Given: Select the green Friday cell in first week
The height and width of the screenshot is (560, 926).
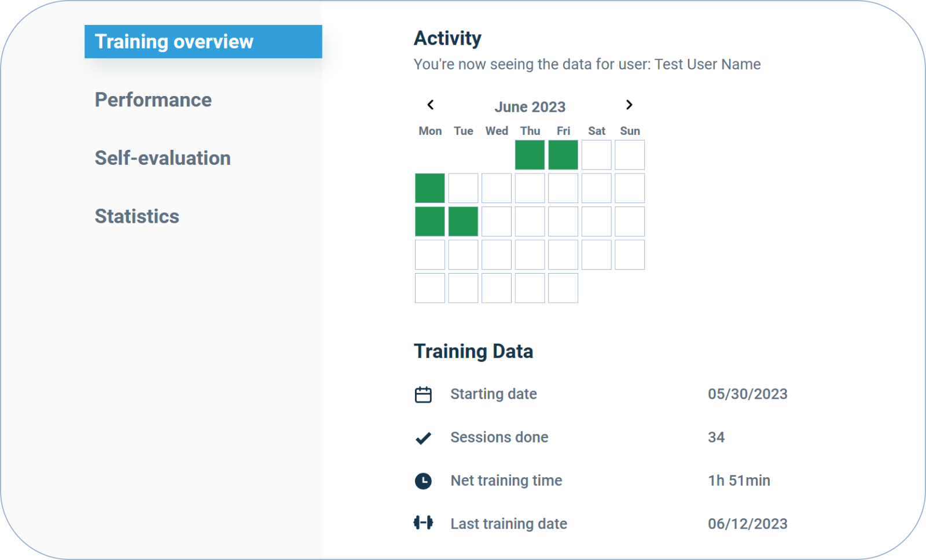Looking at the screenshot, I should coord(563,155).
